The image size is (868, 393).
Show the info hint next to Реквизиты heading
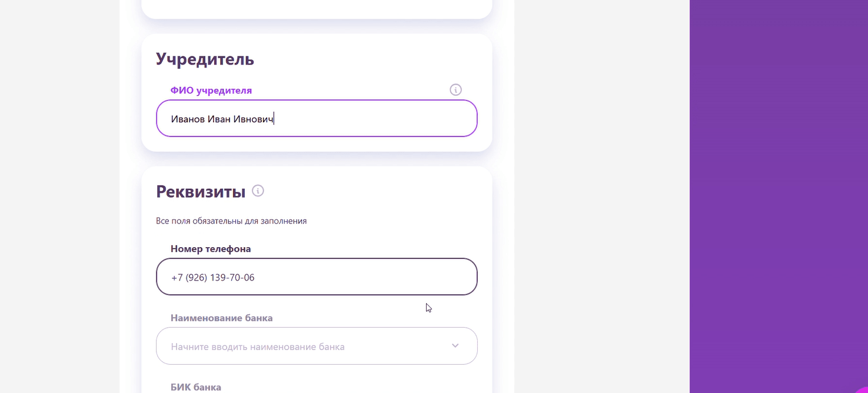pyautogui.click(x=258, y=191)
